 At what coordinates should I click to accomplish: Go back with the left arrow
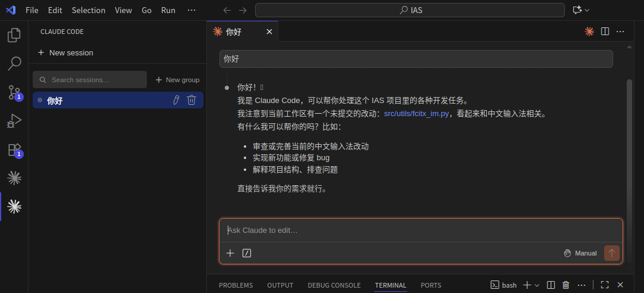pyautogui.click(x=227, y=10)
